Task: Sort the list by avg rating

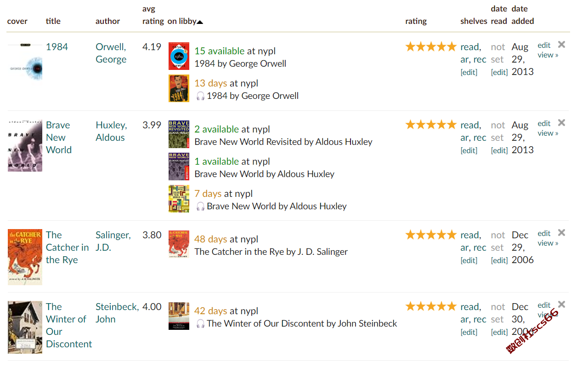Action: [x=153, y=15]
